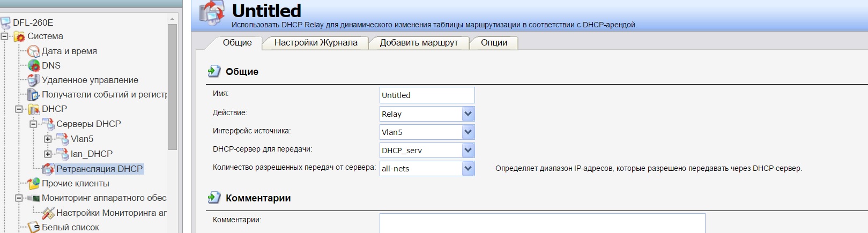Open the Интерфейс источника Vlan5 dropdown
The height and width of the screenshot is (233, 868).
(x=468, y=132)
